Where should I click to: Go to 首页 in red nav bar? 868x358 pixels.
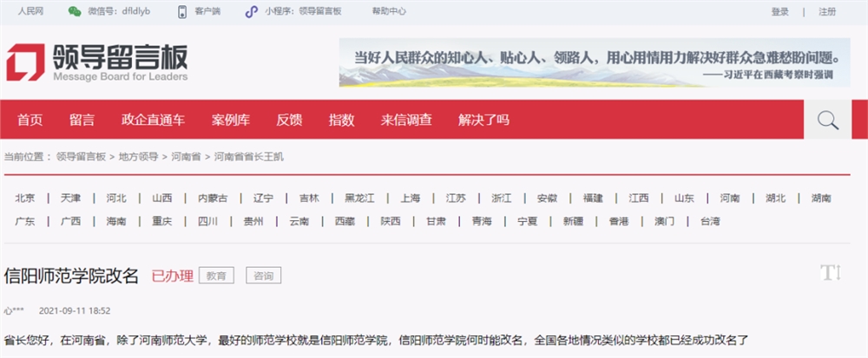pyautogui.click(x=30, y=120)
